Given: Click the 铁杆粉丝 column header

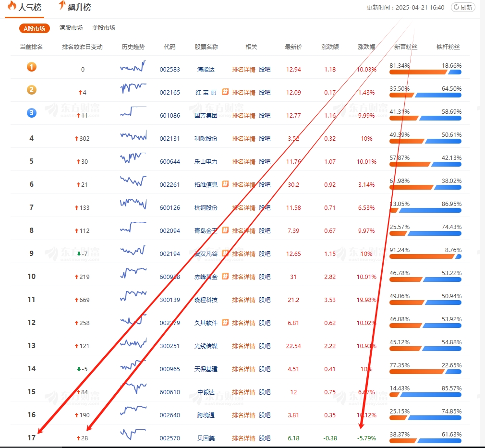Looking at the screenshot, I should pyautogui.click(x=448, y=47).
